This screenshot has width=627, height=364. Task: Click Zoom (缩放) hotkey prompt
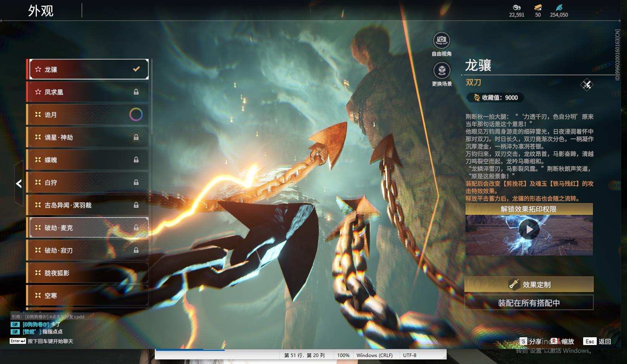[x=563, y=341]
